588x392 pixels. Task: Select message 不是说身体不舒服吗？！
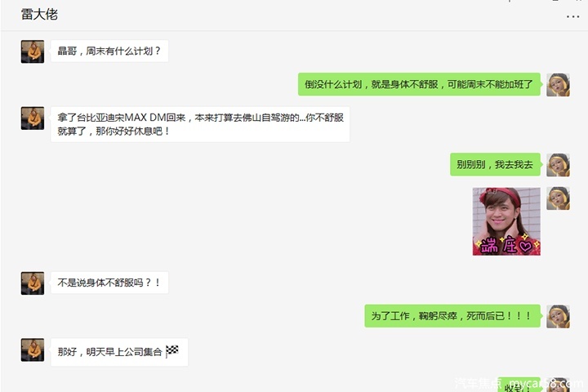(x=109, y=283)
